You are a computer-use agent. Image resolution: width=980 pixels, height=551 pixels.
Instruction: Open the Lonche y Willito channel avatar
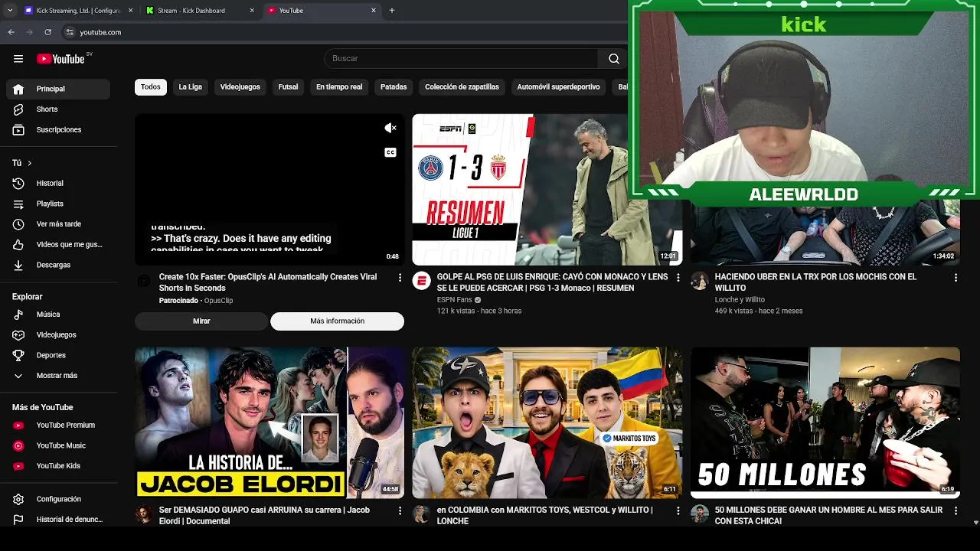tap(699, 281)
